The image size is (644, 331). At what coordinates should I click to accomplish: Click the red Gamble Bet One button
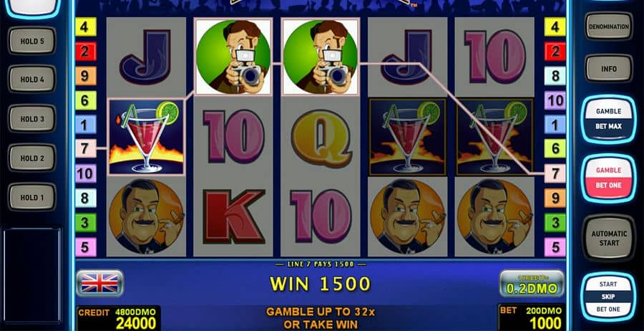click(609, 178)
